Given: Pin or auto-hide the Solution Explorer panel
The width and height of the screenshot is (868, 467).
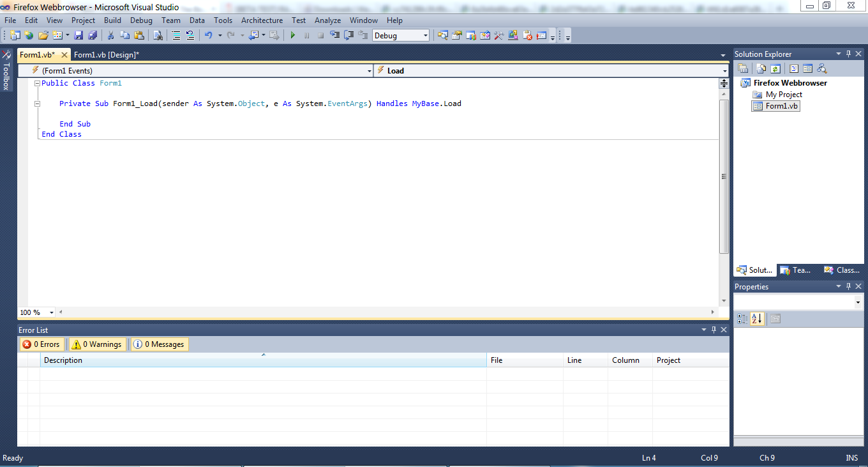Looking at the screenshot, I should pyautogui.click(x=848, y=54).
